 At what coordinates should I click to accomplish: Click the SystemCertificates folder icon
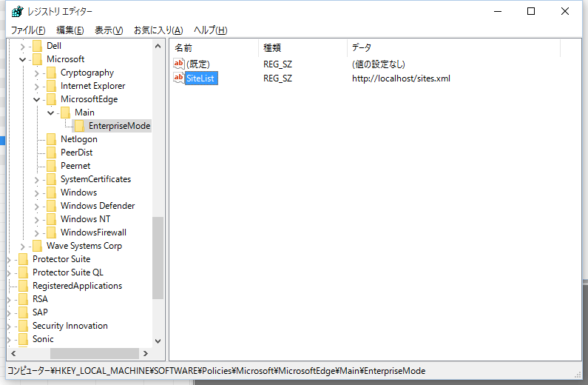(51, 179)
